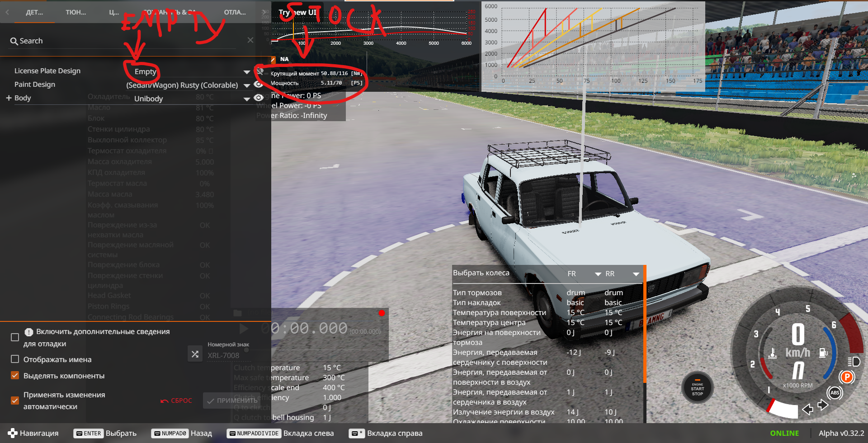The image size is (868, 443).
Task: Click the ONLINE status indicator
Action: (x=784, y=433)
